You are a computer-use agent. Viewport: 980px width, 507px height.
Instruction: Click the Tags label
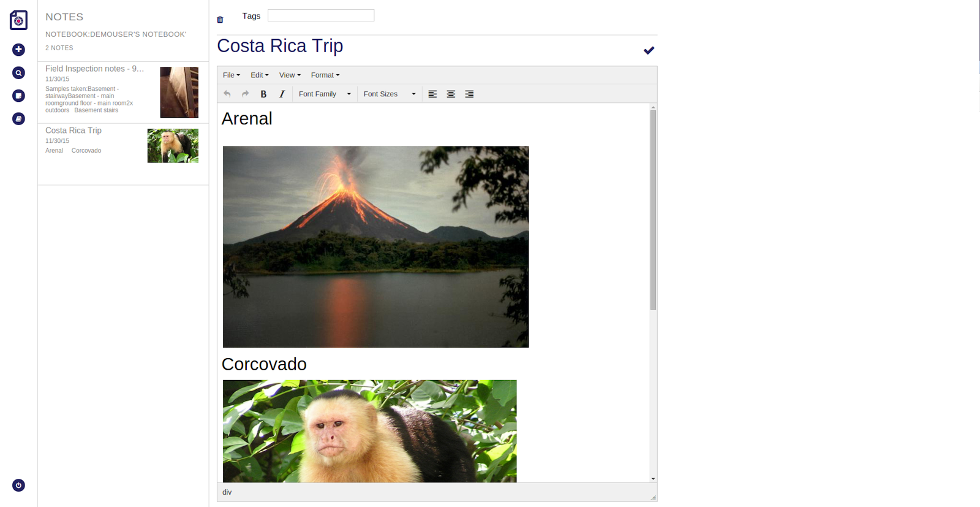251,16
